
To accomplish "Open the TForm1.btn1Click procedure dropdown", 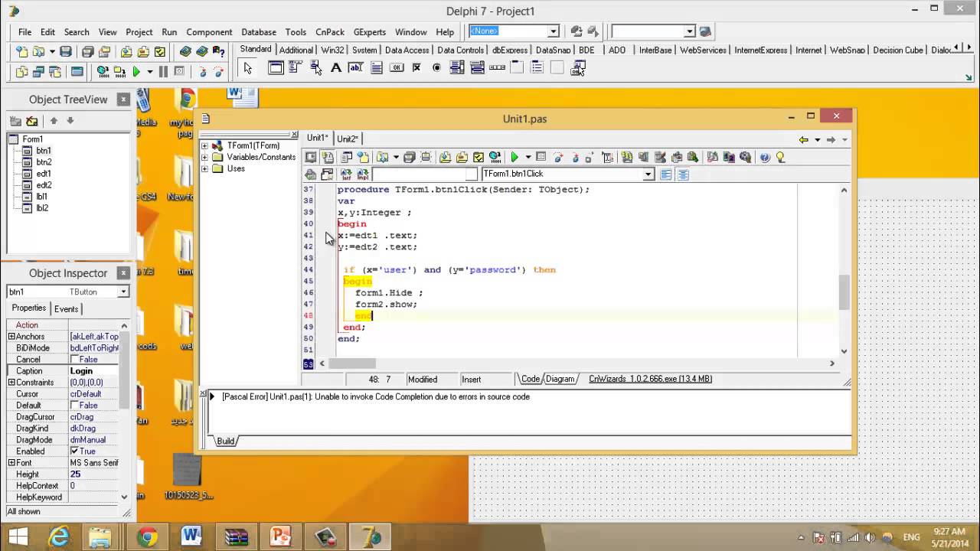I will (648, 174).
